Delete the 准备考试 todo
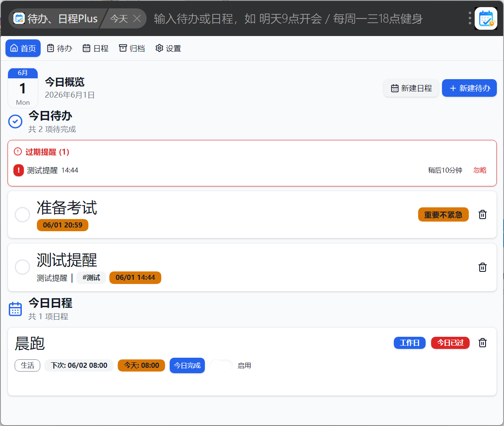Image resolution: width=504 pixels, height=426 pixels. click(x=483, y=214)
